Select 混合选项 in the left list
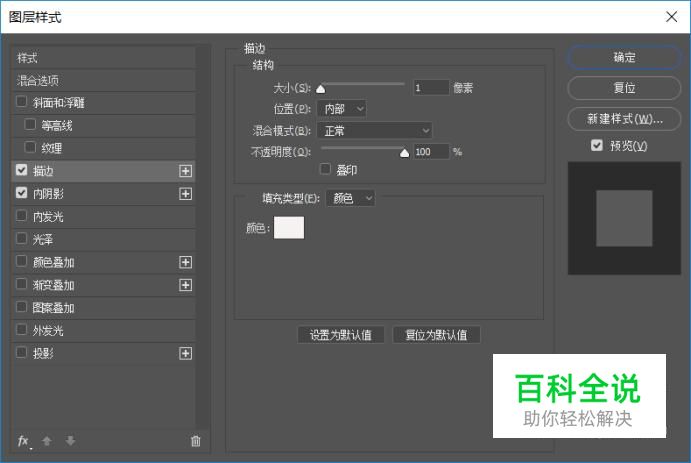Image resolution: width=691 pixels, height=463 pixels. tap(103, 81)
